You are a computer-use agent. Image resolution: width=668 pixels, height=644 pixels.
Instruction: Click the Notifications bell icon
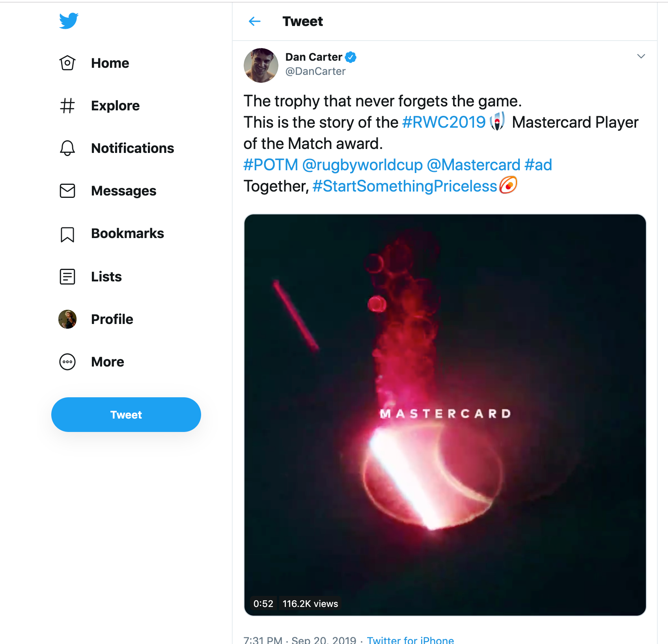(x=67, y=148)
